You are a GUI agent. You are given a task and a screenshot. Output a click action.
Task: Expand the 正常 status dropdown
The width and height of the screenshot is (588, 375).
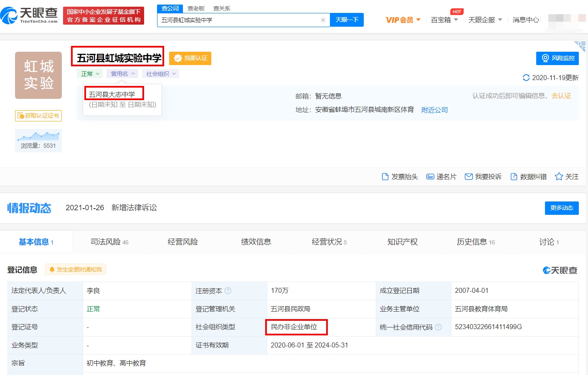[x=90, y=74]
